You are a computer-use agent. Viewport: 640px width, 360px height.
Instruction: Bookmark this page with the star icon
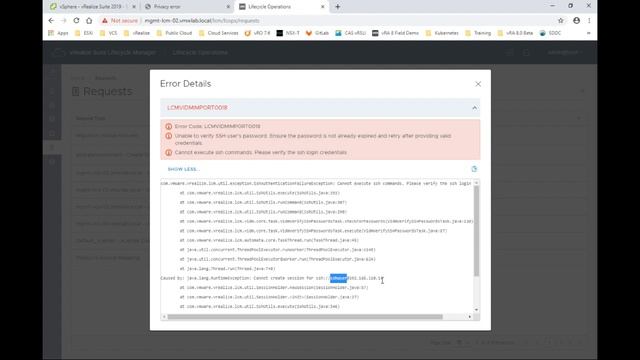[560, 20]
